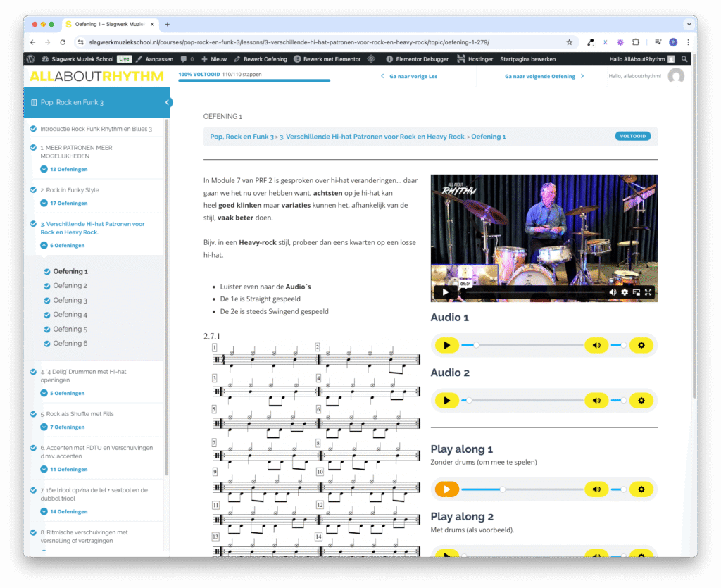The height and width of the screenshot is (588, 721).
Task: Play the drum lesson video
Action: 445,292
